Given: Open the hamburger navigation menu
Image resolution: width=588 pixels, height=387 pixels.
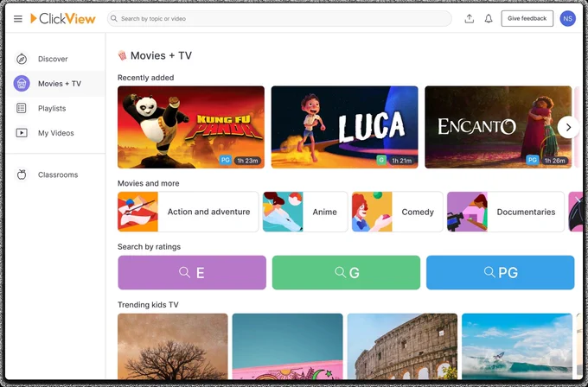Looking at the screenshot, I should coord(18,19).
